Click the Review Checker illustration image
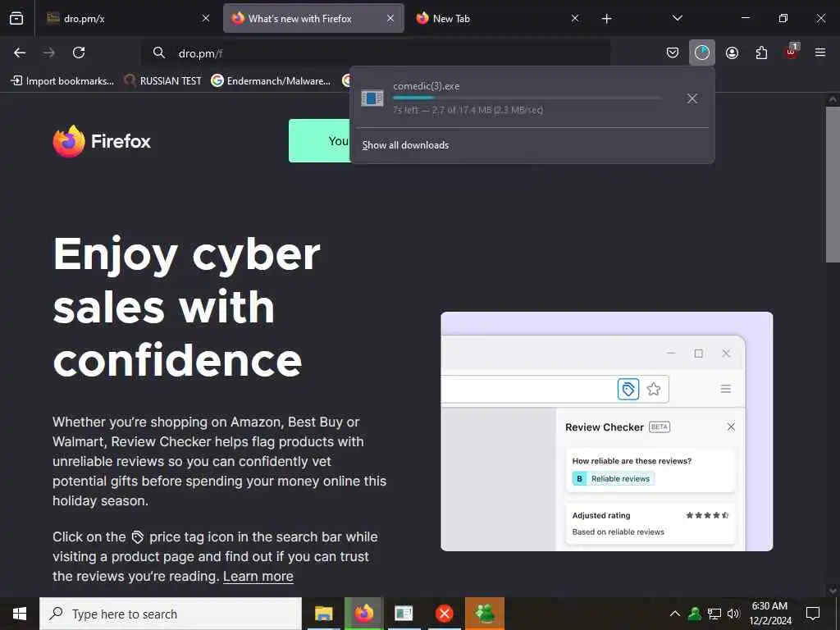Viewport: 840px width, 630px height. (x=607, y=431)
